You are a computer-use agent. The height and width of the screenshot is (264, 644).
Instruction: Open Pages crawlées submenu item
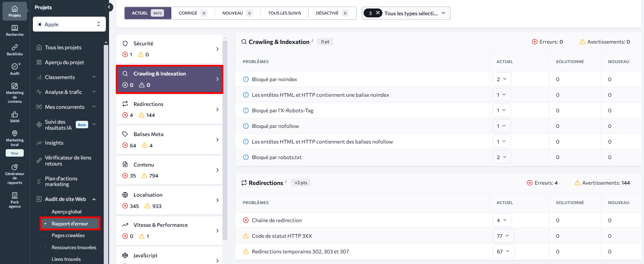point(68,235)
